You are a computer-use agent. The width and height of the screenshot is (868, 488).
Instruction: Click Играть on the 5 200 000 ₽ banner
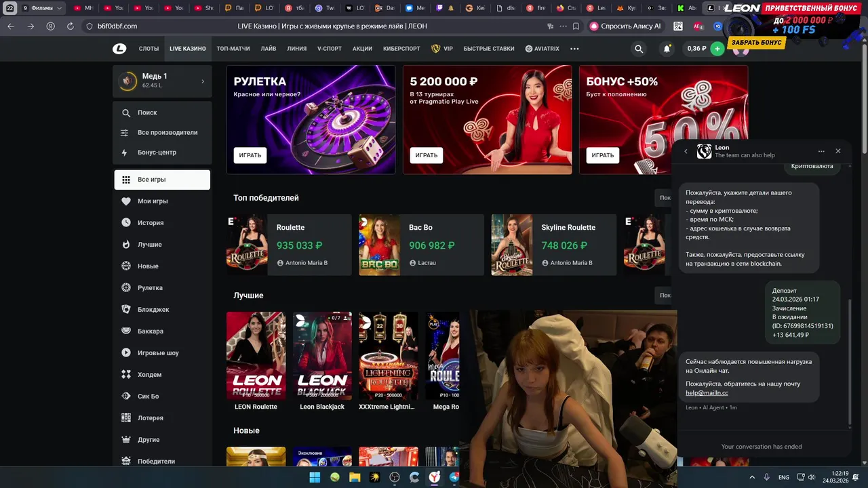point(427,155)
